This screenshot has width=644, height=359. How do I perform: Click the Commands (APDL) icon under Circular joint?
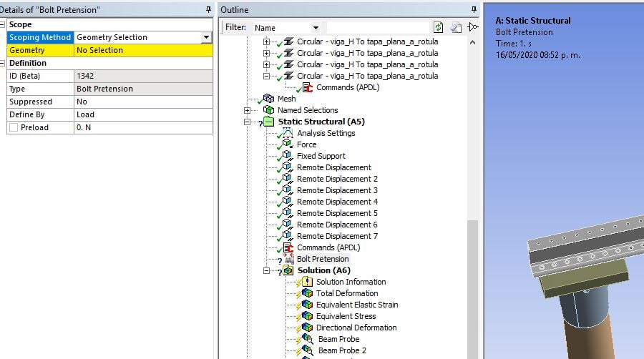(307, 87)
